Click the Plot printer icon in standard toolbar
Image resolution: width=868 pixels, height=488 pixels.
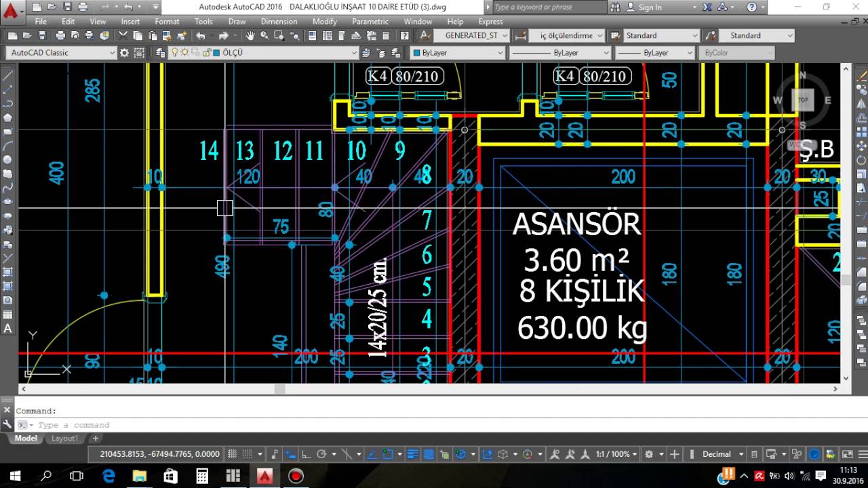(60, 35)
